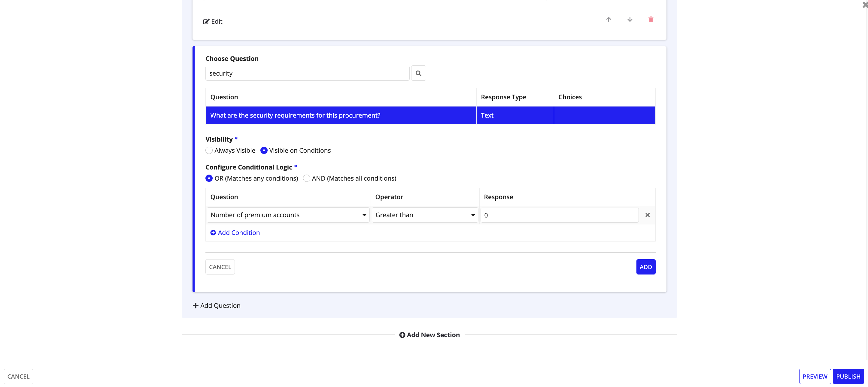
Task: Delete the question with red trash icon
Action: [x=651, y=19]
